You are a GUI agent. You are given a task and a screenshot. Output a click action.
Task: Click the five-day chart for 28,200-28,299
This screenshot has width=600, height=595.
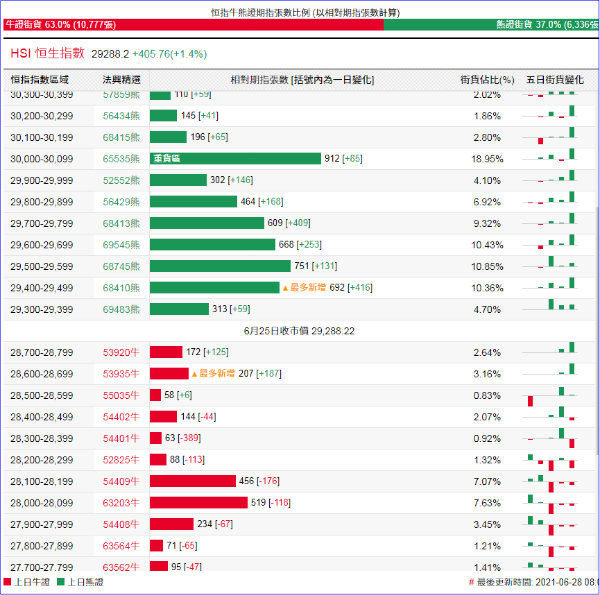coord(550,461)
